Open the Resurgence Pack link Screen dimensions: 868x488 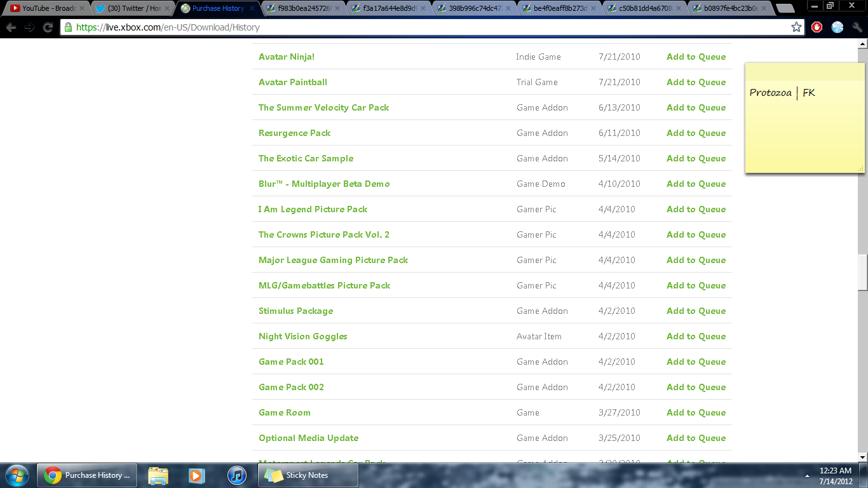294,133
